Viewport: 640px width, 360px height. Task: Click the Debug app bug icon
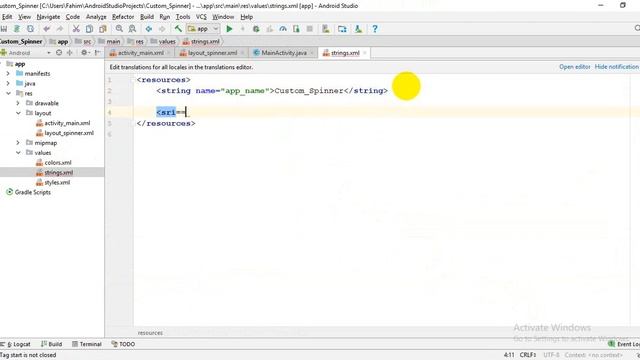[256, 29]
